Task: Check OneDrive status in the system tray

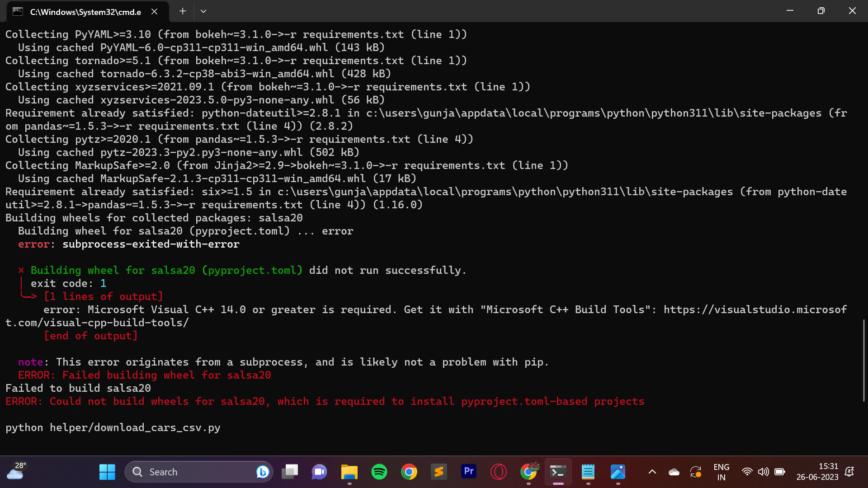Action: [x=674, y=471]
